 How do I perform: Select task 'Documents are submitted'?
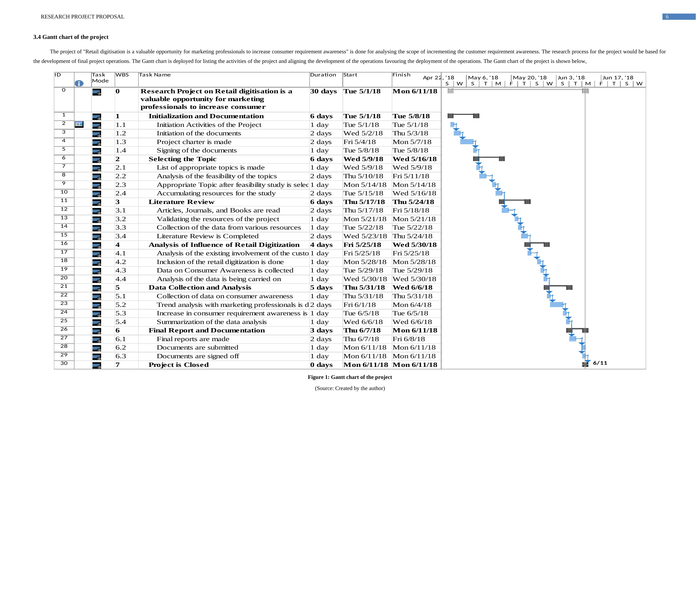[197, 347]
